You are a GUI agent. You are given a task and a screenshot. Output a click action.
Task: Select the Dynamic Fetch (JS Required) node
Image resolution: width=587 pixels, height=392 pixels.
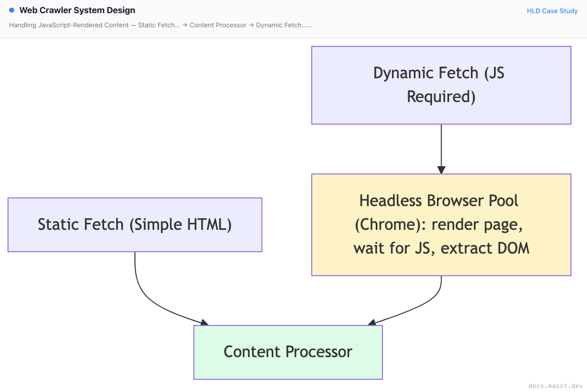point(441,85)
